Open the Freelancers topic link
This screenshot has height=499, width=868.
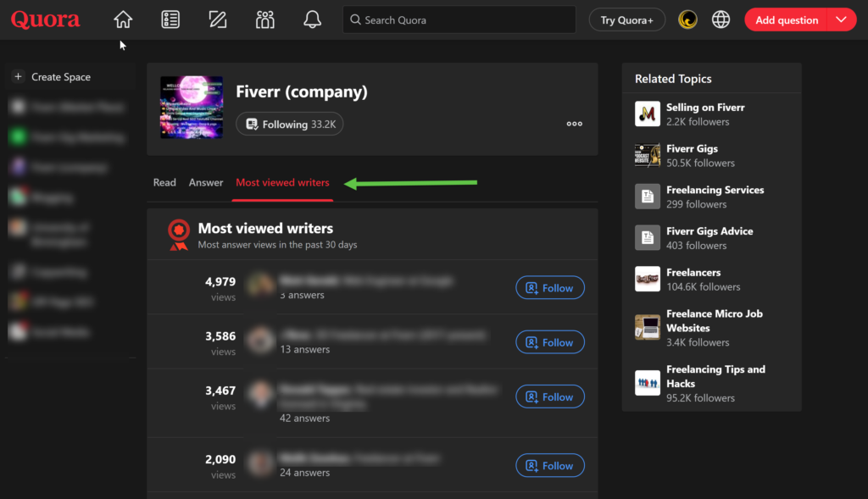[693, 272]
